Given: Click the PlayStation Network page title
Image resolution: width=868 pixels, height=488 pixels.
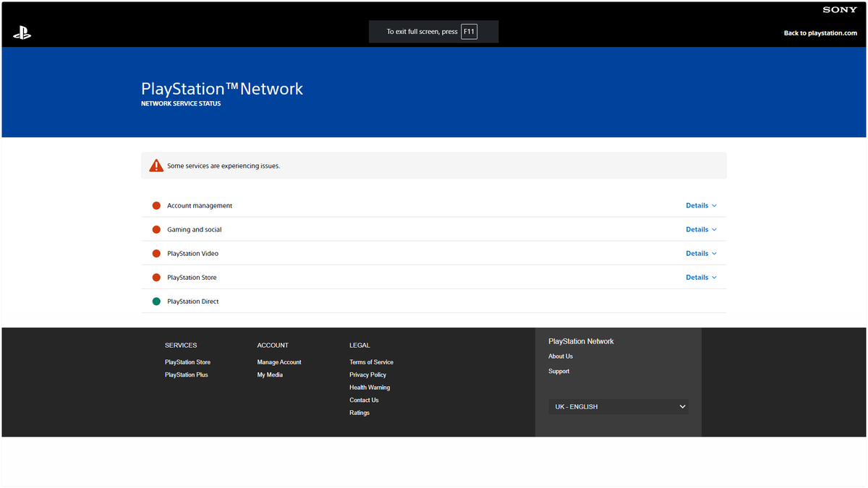Looking at the screenshot, I should point(222,89).
